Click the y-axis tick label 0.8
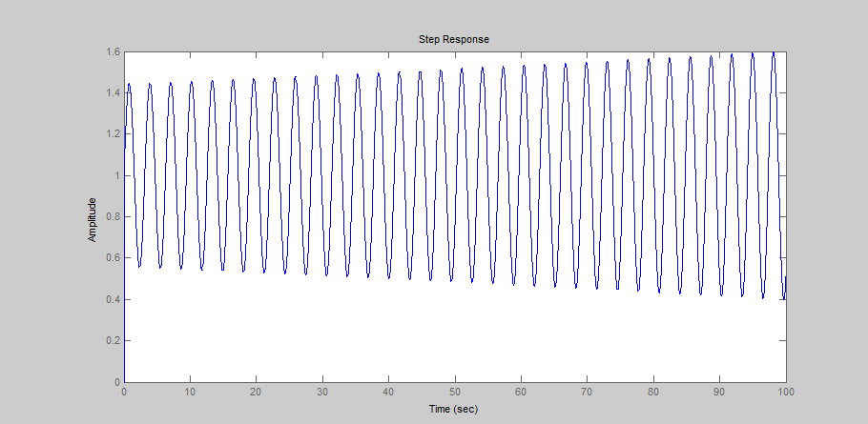 (x=113, y=217)
